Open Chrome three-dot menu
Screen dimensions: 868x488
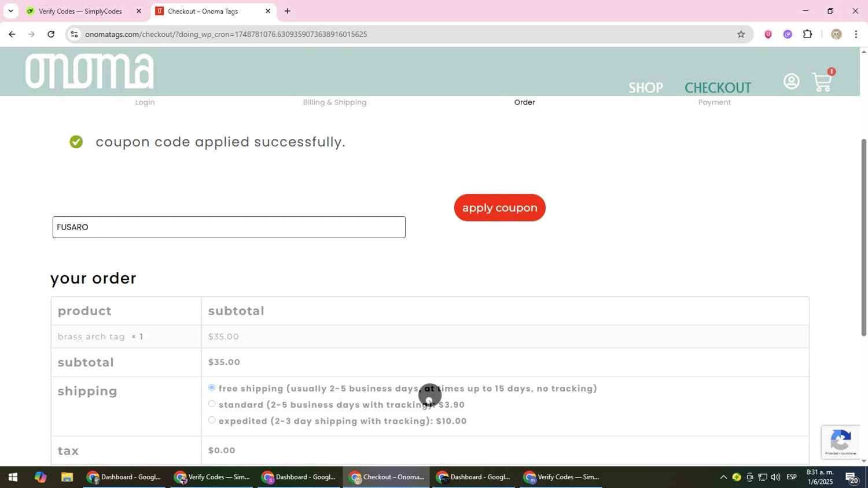tap(856, 34)
